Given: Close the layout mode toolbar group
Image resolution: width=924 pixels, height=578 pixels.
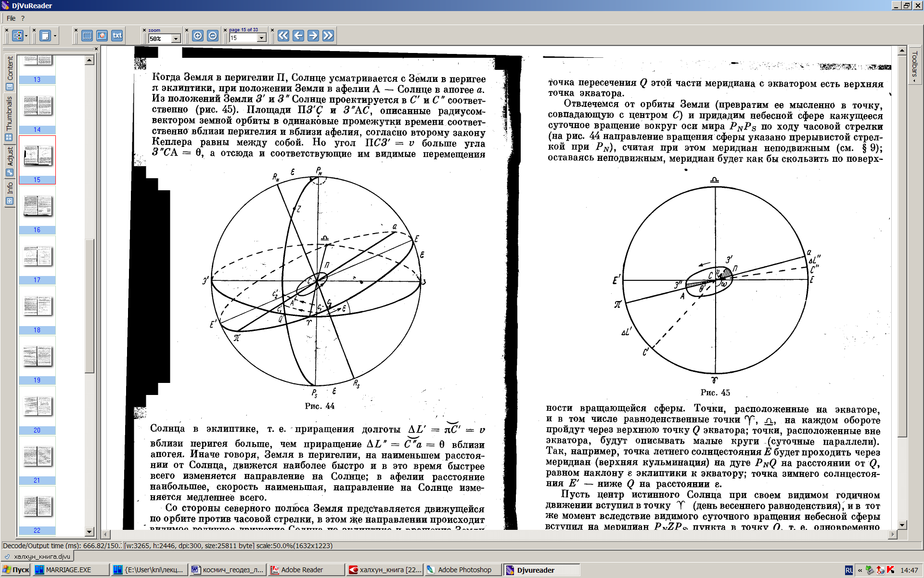Looking at the screenshot, I should 7,30.
